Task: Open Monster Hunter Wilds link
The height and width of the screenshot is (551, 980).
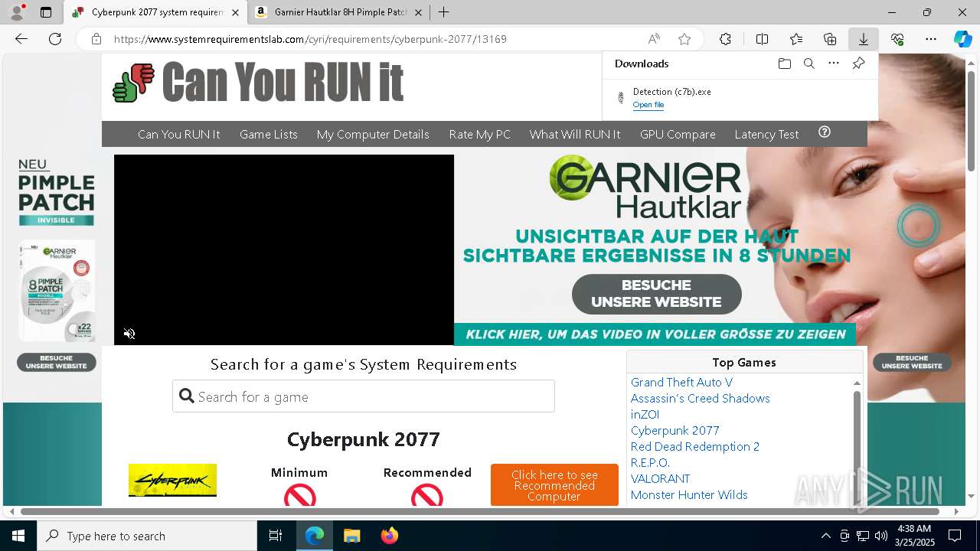Action: click(x=689, y=494)
